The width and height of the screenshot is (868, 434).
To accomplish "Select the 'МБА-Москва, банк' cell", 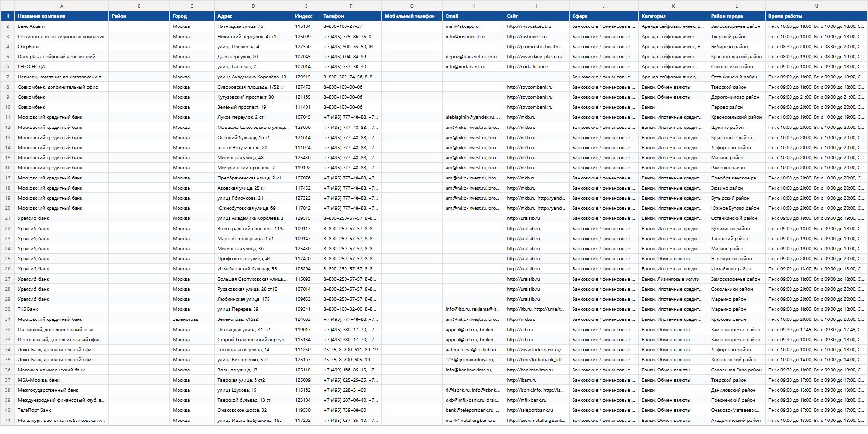I will click(x=62, y=380).
